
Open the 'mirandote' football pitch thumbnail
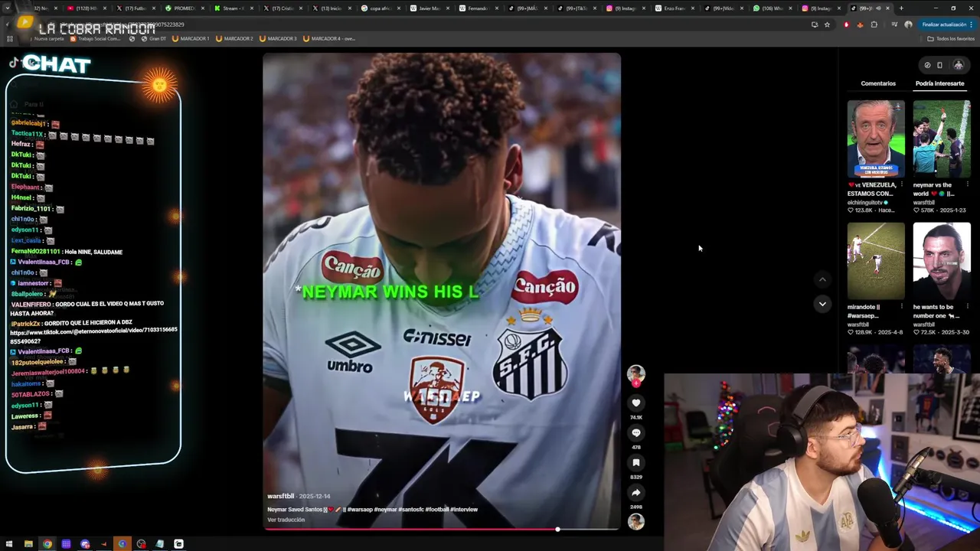pyautogui.click(x=876, y=261)
